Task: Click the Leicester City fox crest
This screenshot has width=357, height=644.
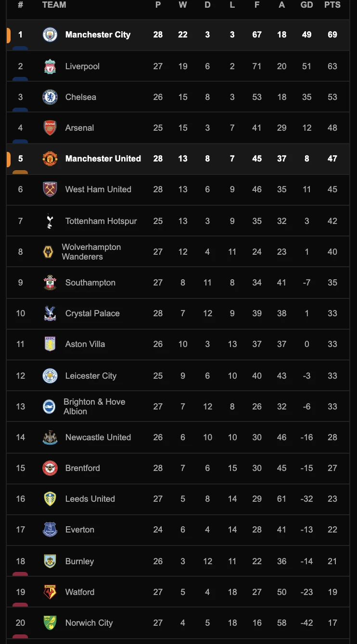Action: click(50, 376)
